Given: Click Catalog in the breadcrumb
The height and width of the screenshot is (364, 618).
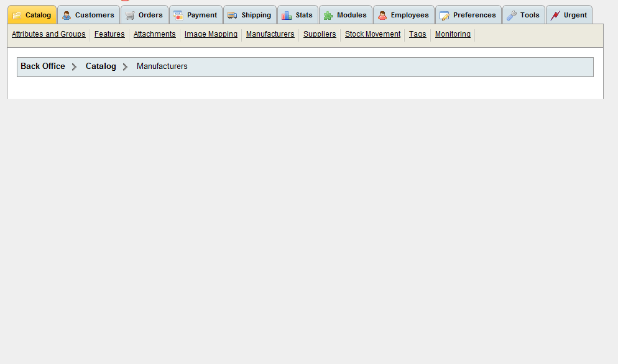Looking at the screenshot, I should click(101, 66).
